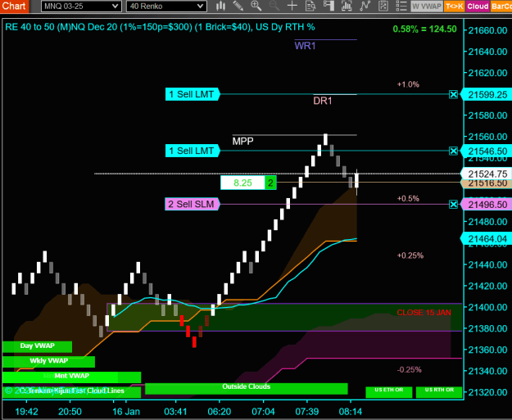Click the +0.5% level label
Viewport: 512px width, 420px height.
coord(408,198)
